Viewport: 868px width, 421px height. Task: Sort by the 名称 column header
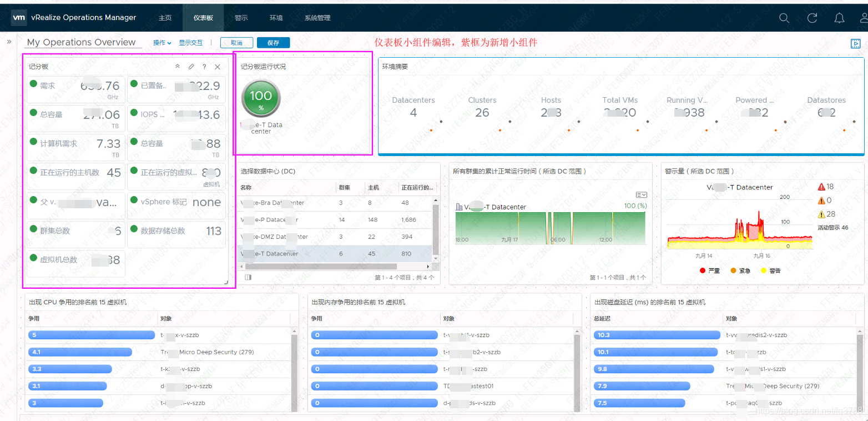click(286, 188)
